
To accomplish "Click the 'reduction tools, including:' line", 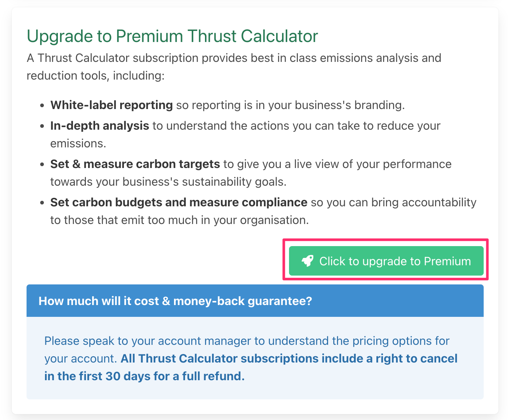I will point(95,76).
